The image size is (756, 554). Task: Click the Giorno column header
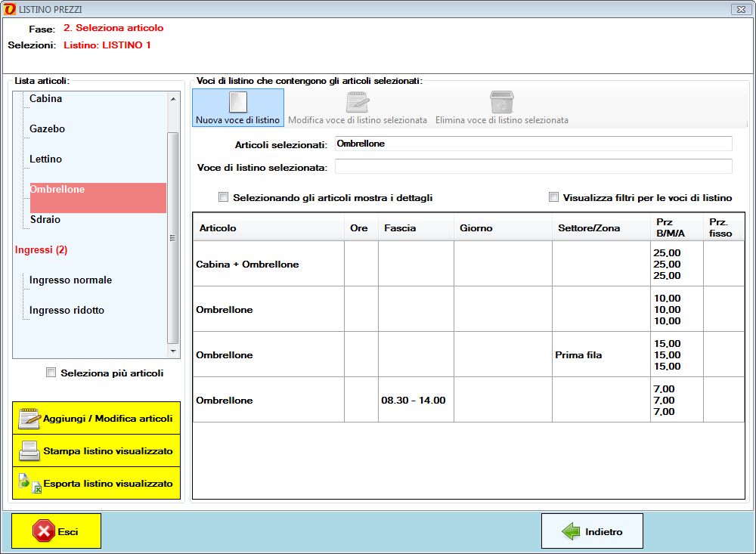[503, 227]
